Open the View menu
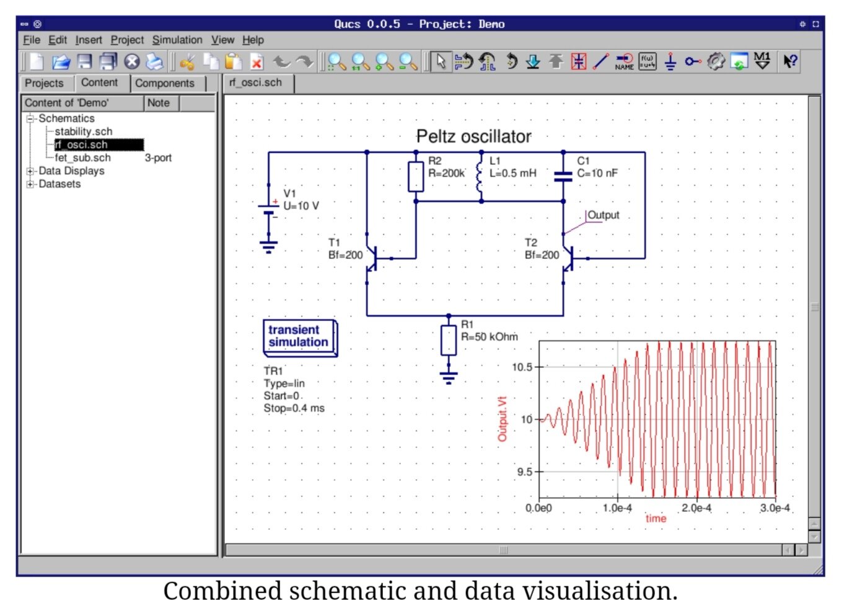 pos(222,40)
